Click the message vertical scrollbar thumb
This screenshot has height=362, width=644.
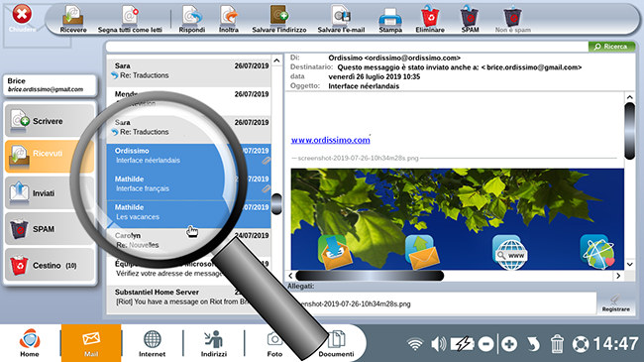(629, 131)
